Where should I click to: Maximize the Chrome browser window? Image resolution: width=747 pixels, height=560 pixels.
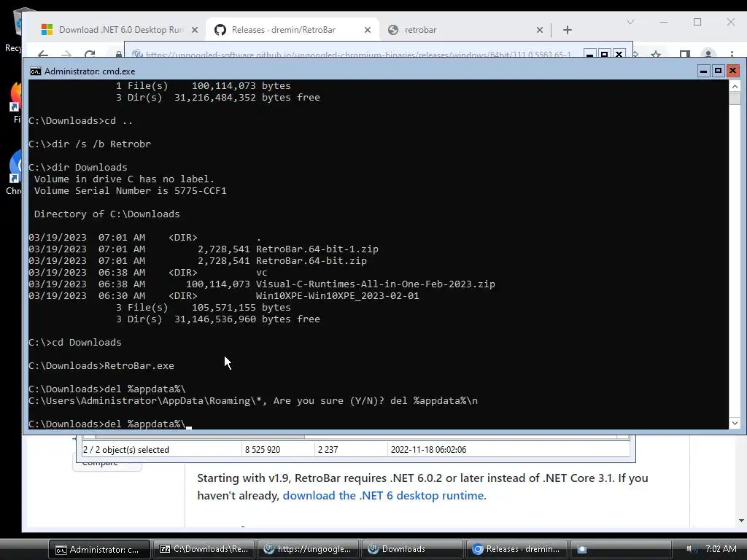[697, 22]
